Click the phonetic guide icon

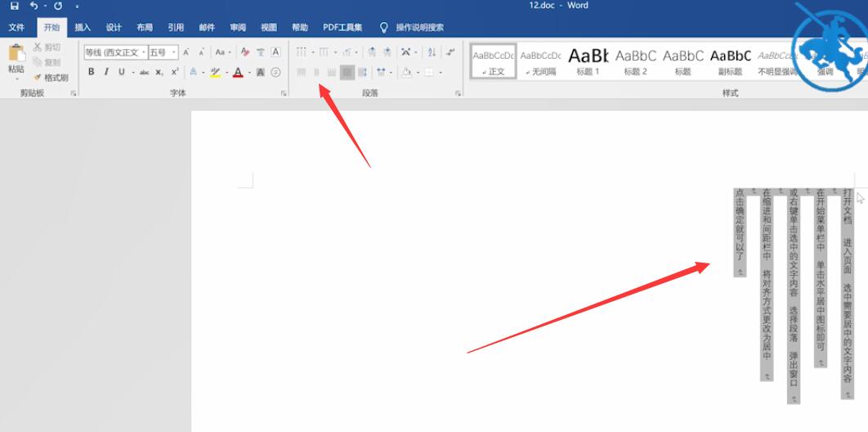[x=260, y=52]
